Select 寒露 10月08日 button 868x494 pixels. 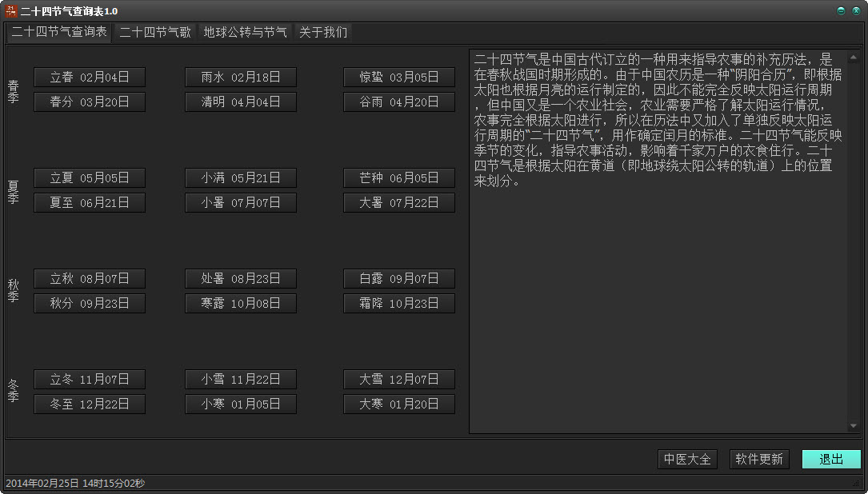(x=241, y=303)
